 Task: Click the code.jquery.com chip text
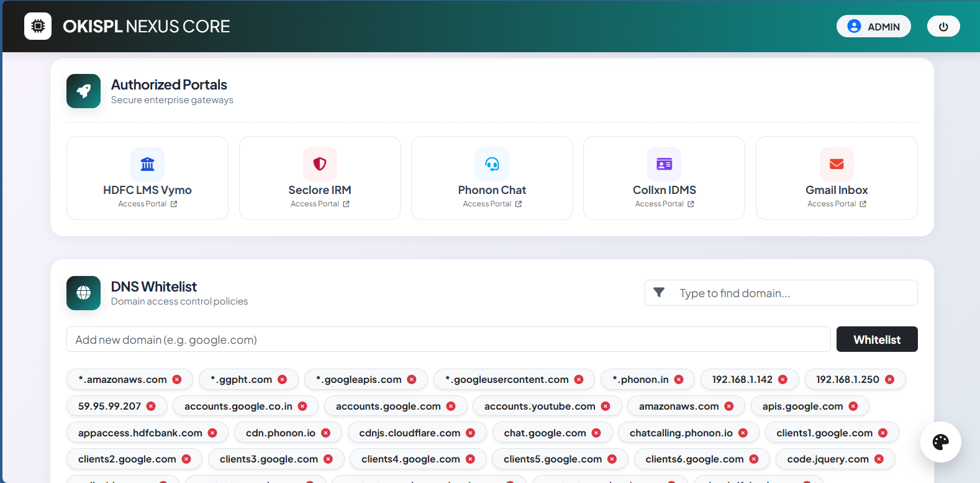(x=828, y=459)
